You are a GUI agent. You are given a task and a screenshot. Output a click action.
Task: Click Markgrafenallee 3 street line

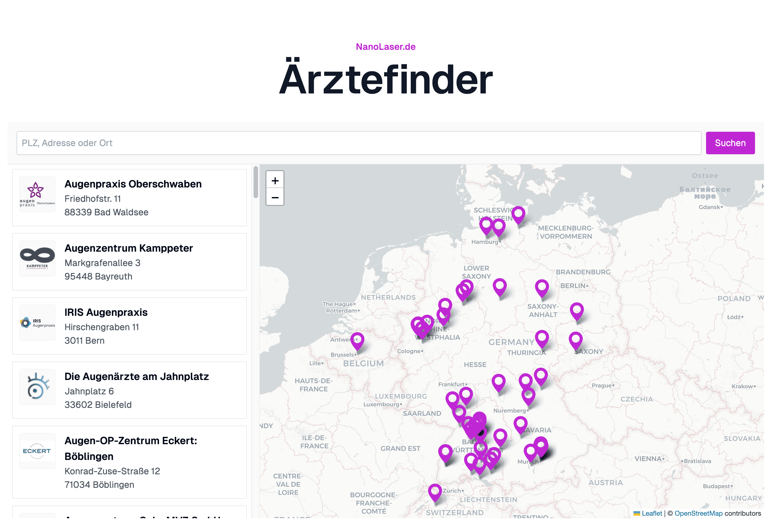click(x=102, y=263)
